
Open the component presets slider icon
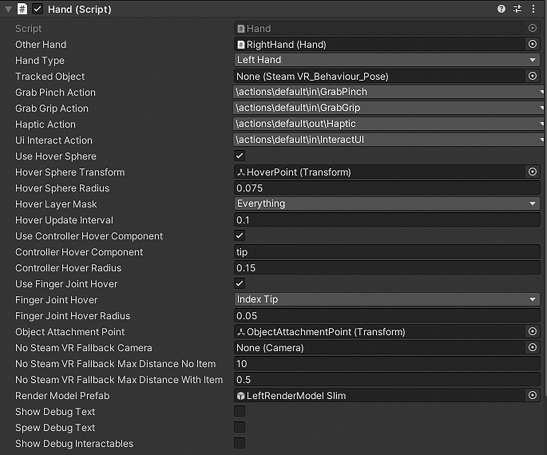(517, 9)
